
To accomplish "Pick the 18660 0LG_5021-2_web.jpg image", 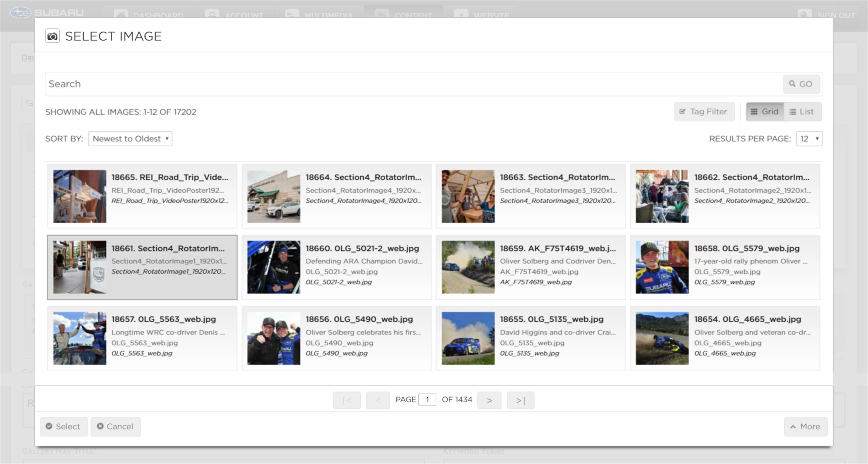I will (x=273, y=267).
